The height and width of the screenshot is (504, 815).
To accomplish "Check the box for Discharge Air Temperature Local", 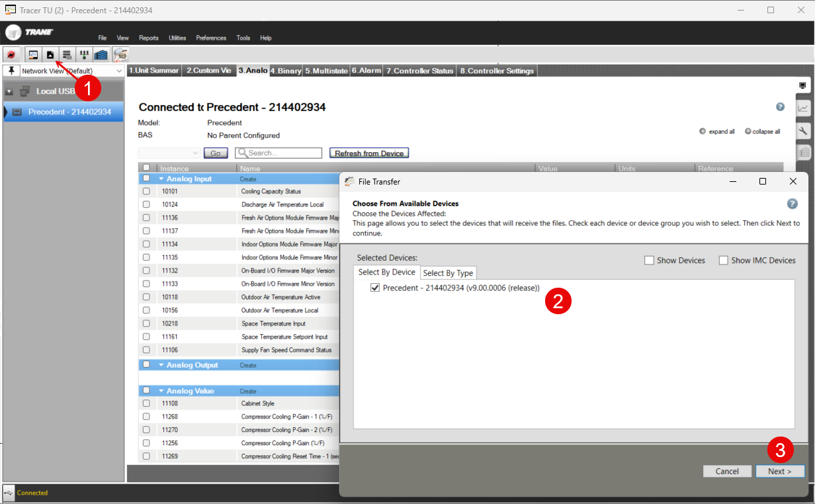I will coord(146,204).
